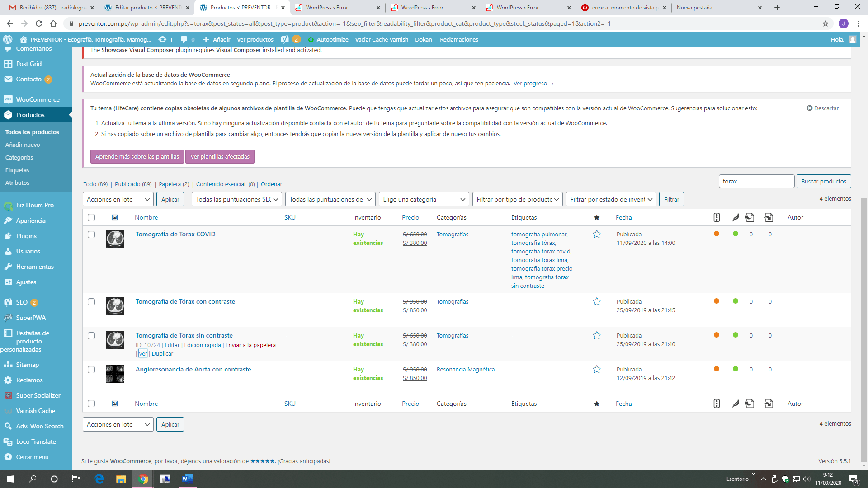Click the Sitemap sidebar icon
868x488 pixels.
pos(8,365)
